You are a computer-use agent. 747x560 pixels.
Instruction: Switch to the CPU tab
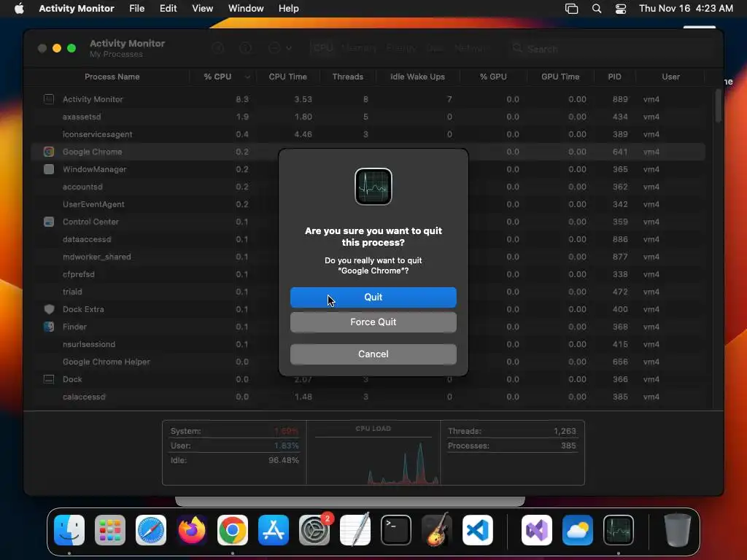click(x=323, y=48)
